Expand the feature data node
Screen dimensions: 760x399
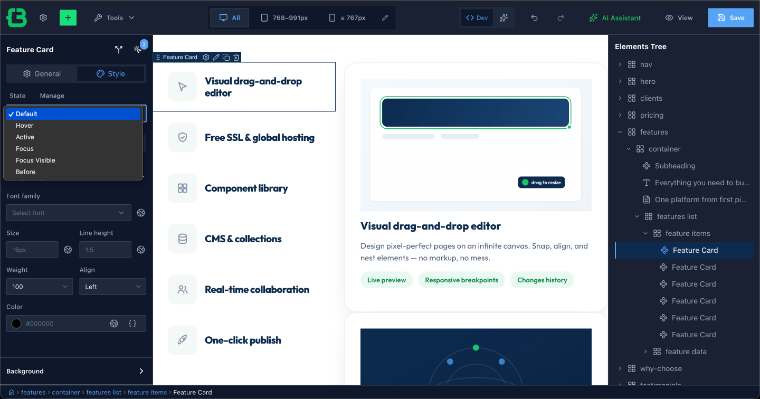pyautogui.click(x=645, y=351)
